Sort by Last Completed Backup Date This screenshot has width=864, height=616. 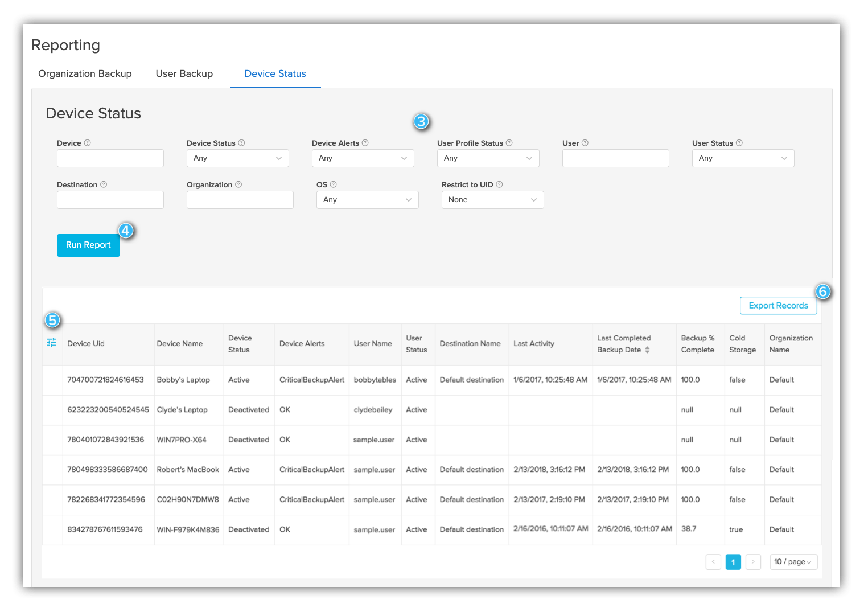[648, 350]
